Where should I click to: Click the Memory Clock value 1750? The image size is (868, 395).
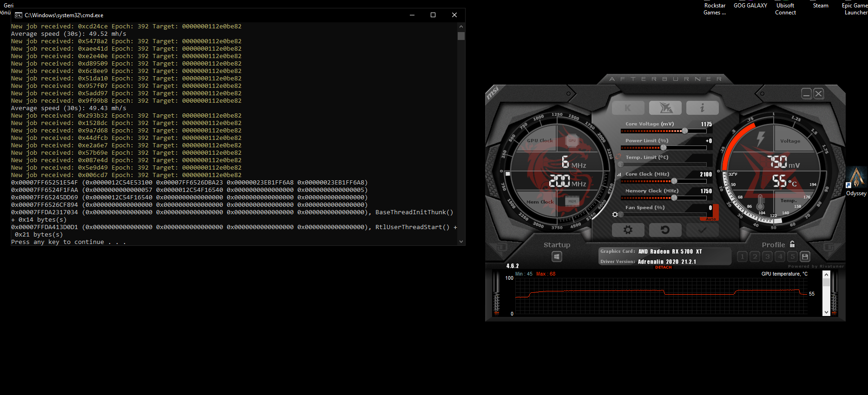[x=706, y=191]
